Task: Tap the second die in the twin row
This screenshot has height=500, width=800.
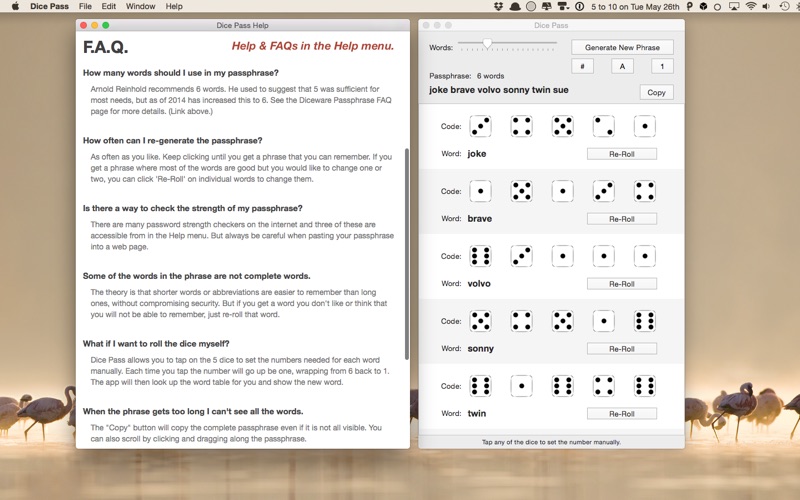Action: pyautogui.click(x=521, y=386)
